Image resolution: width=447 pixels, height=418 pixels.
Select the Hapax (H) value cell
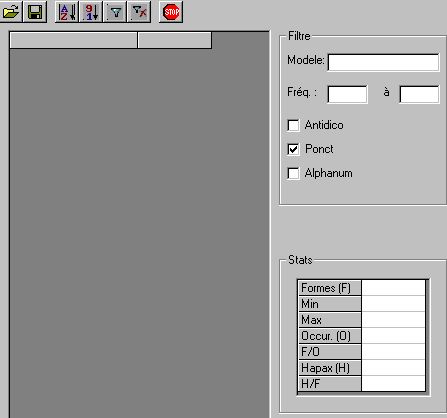click(x=393, y=368)
